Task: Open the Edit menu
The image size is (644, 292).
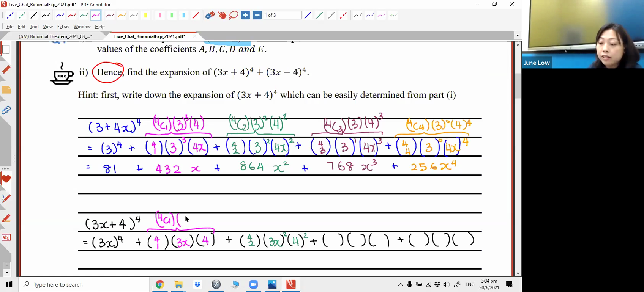Action: pos(22,27)
